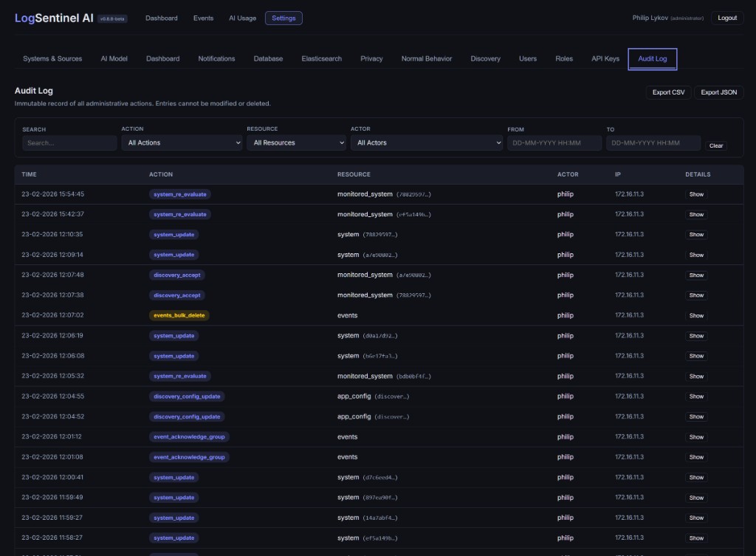Select the Elasticsearch settings tab
Screen dimensions: 756x556
point(321,58)
